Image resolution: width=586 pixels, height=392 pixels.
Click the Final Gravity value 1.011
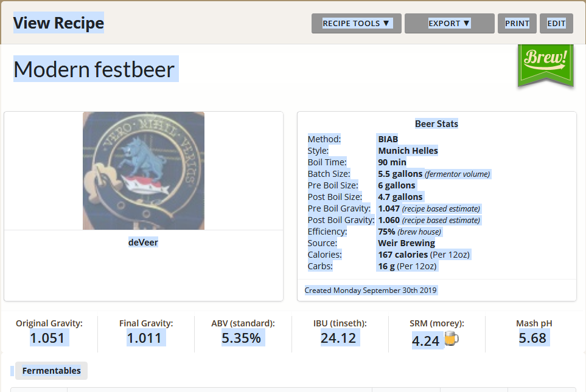[x=144, y=338]
